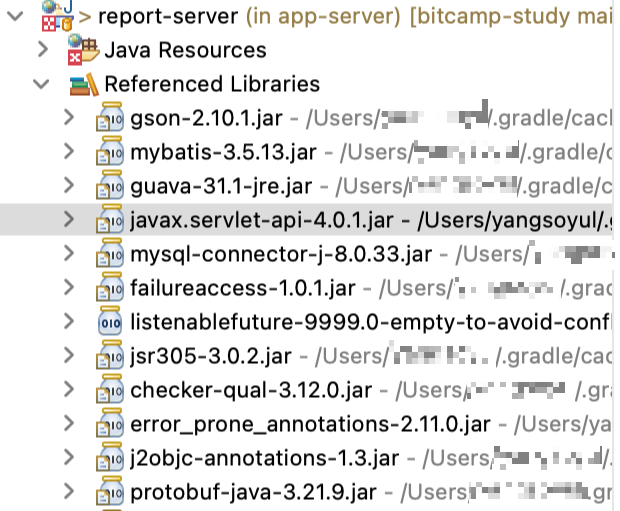This screenshot has width=620, height=511.
Task: Select protobuf-java-3.21.9.jar entry text
Action: 253,493
